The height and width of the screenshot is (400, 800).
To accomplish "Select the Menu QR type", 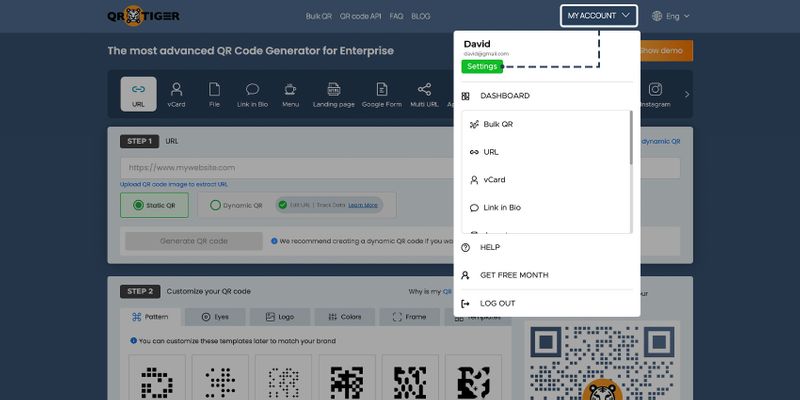I will coord(290,95).
